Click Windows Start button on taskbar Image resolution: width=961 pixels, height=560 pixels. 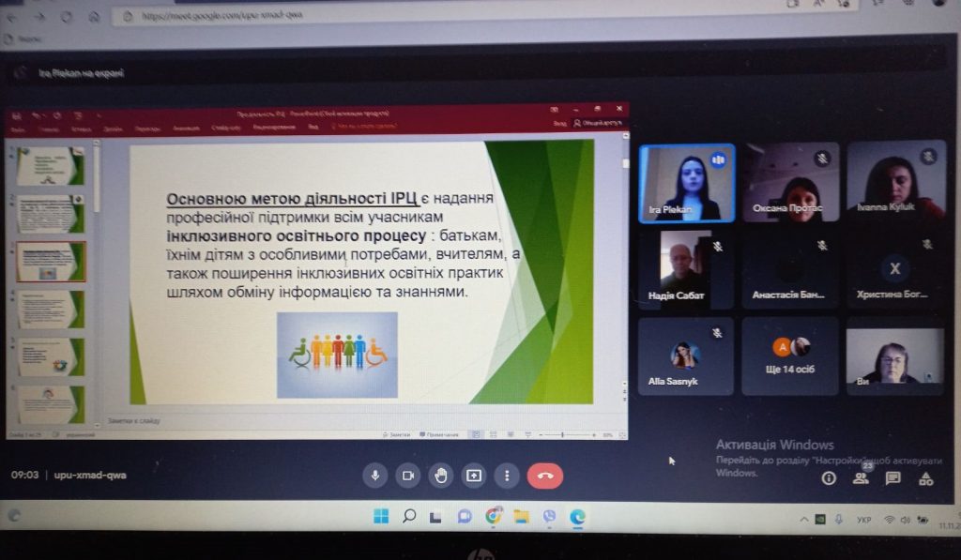[381, 516]
